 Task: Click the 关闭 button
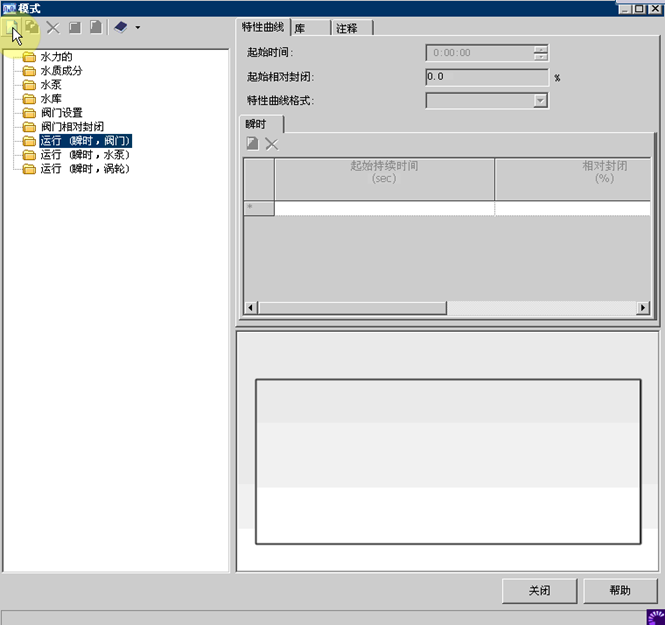[539, 590]
